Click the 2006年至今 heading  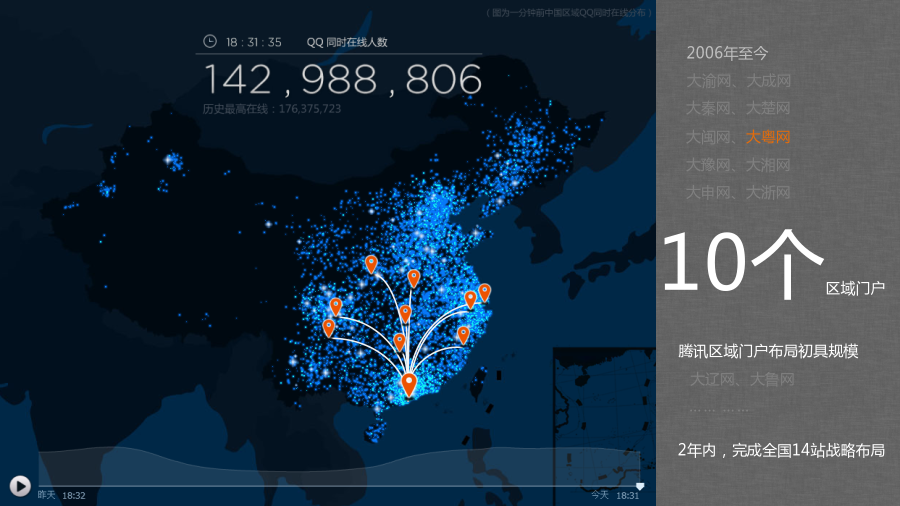(x=727, y=53)
